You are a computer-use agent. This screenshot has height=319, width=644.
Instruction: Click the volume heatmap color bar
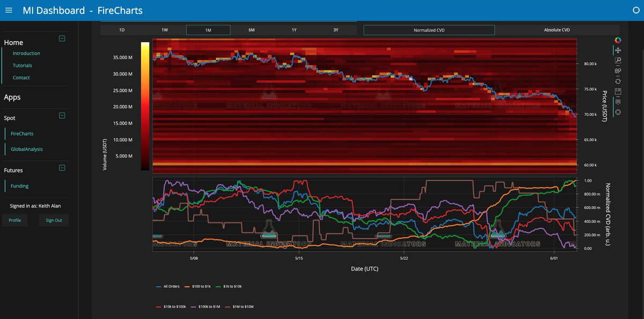click(x=145, y=106)
